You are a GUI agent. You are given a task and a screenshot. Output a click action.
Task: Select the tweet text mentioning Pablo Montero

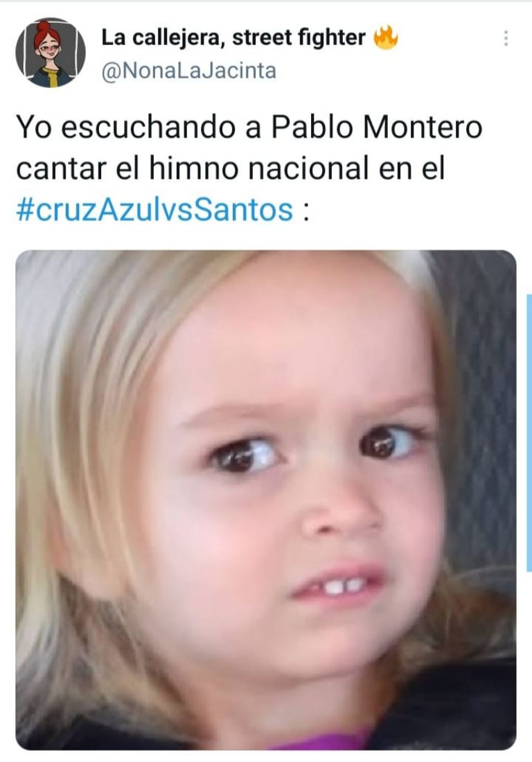tap(249, 168)
